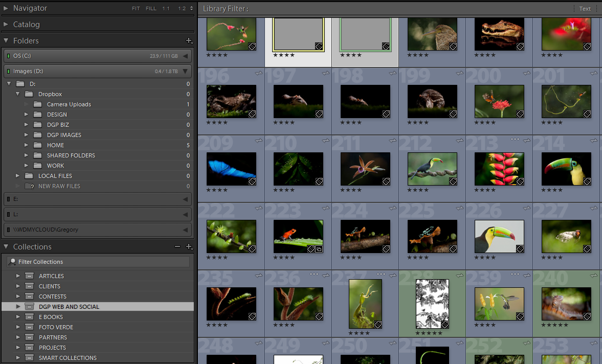Collapse the Folders panel
602x364 pixels.
[6, 40]
